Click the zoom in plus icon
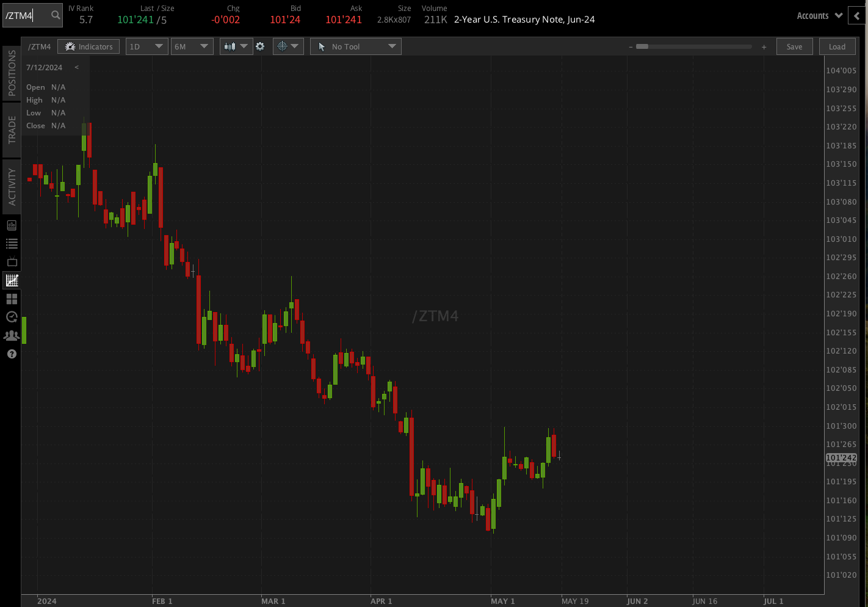Screen dimensions: 868x607 point(764,47)
